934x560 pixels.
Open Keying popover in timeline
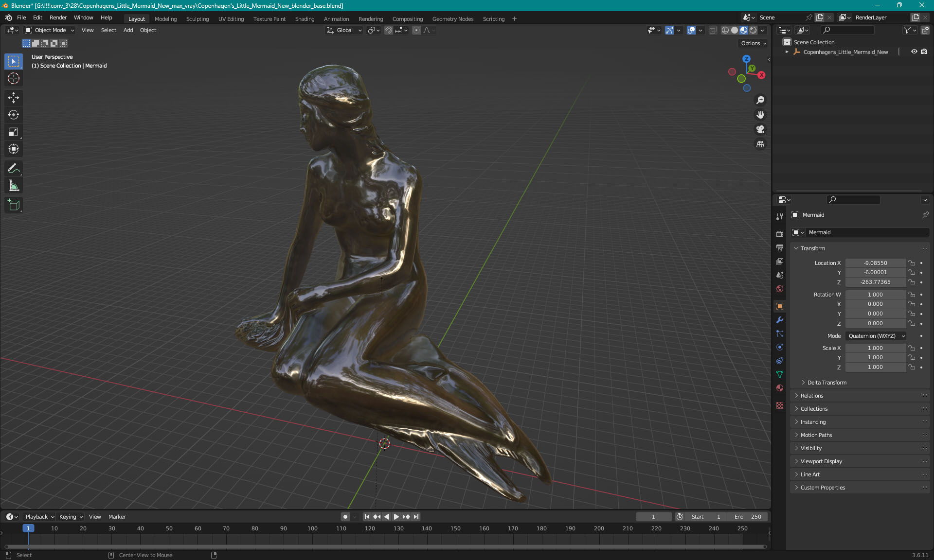pyautogui.click(x=71, y=517)
